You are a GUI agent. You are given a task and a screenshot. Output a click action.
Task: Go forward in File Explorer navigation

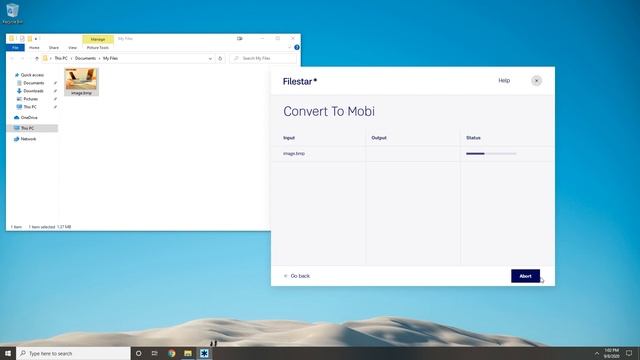tap(22, 59)
